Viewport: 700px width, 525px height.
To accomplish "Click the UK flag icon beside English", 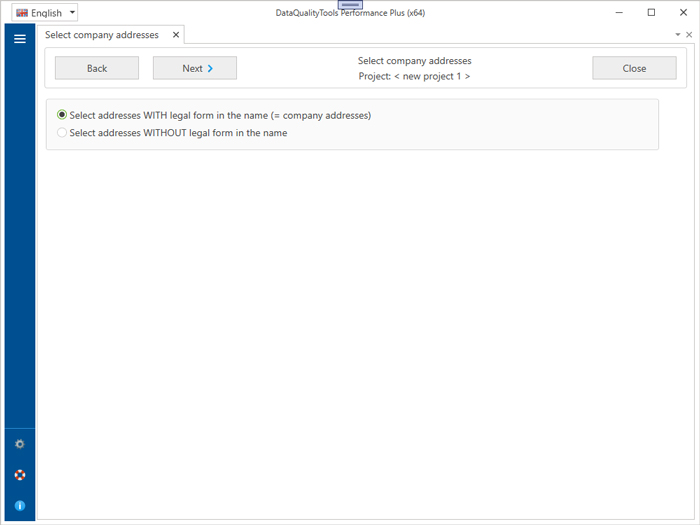I will [x=22, y=13].
